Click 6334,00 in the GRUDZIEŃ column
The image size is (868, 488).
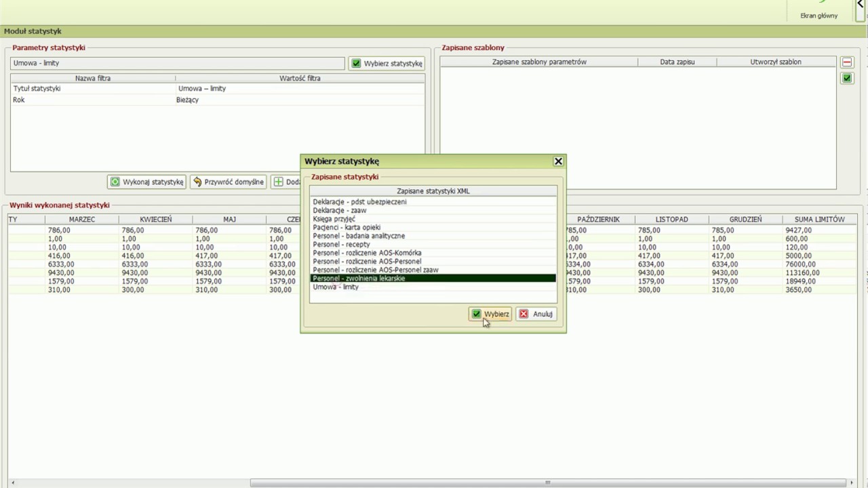point(725,264)
